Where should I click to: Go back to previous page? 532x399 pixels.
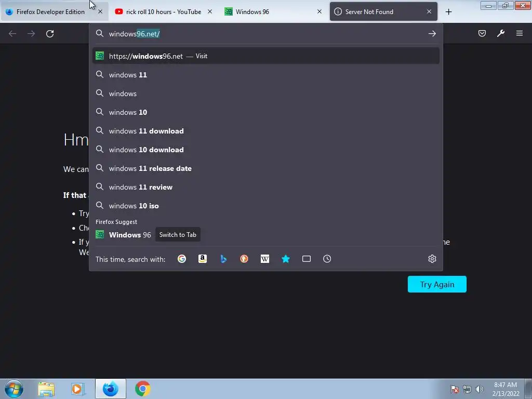tap(12, 34)
